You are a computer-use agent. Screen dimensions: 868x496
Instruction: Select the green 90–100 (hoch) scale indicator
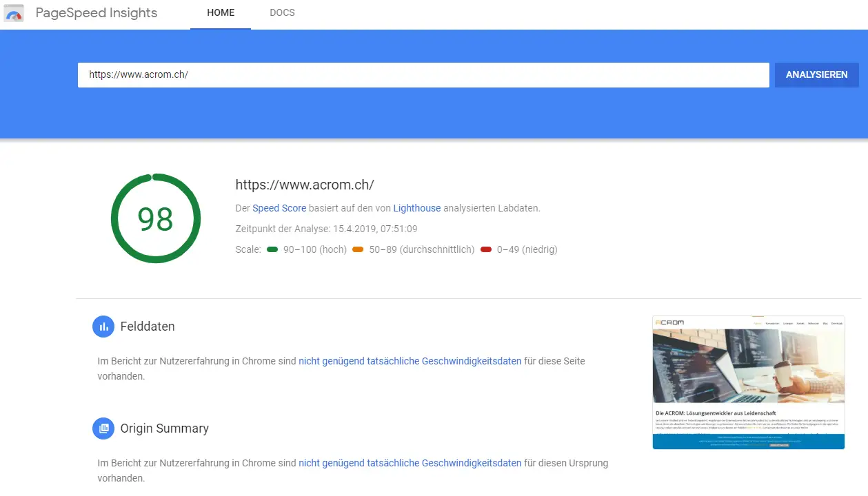[272, 249]
